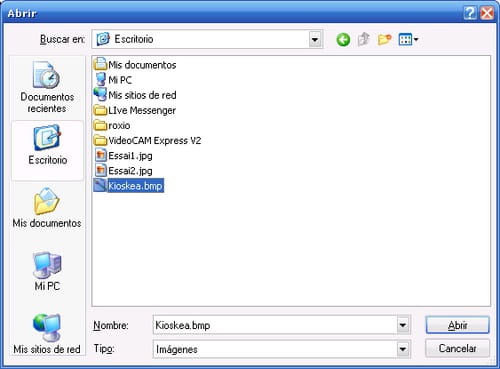The image size is (500, 369).
Task: Select the Essai1.jpg file name
Action: click(130, 156)
